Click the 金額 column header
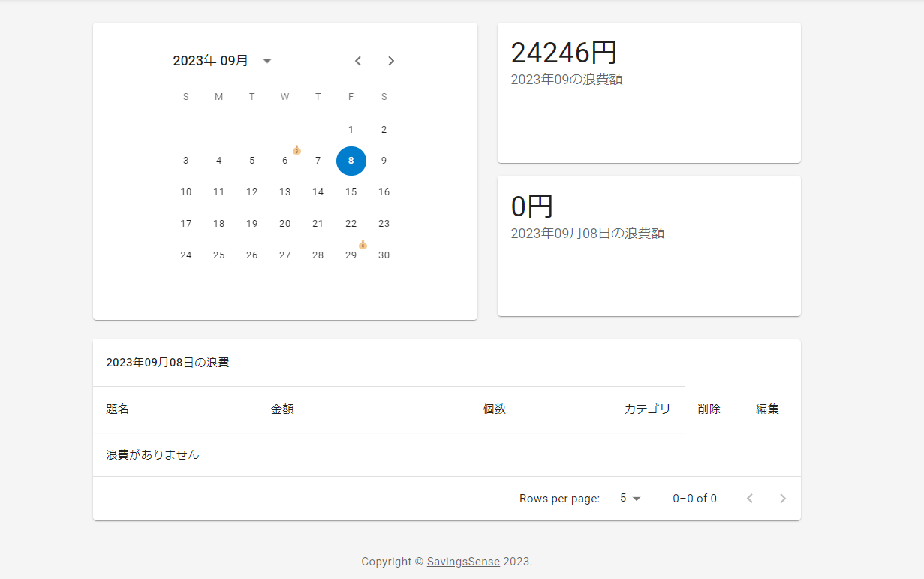 point(282,409)
